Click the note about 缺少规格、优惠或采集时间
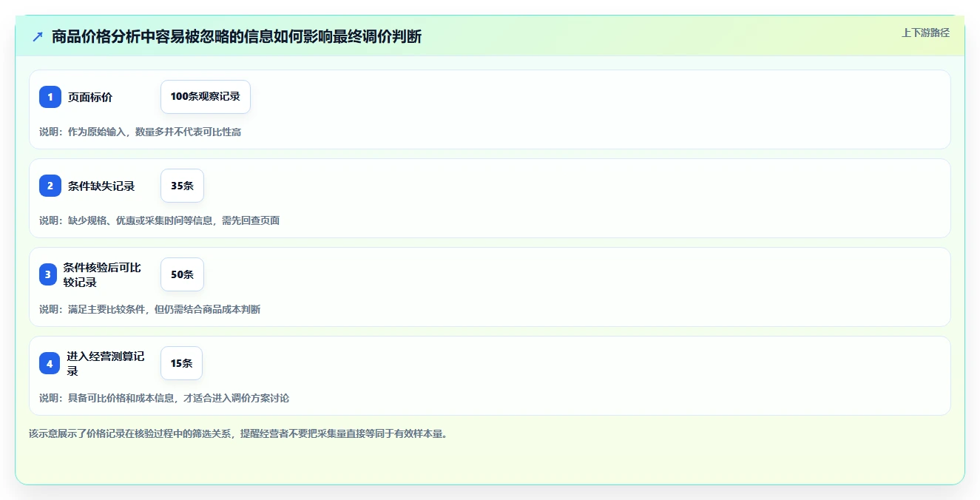 click(160, 220)
